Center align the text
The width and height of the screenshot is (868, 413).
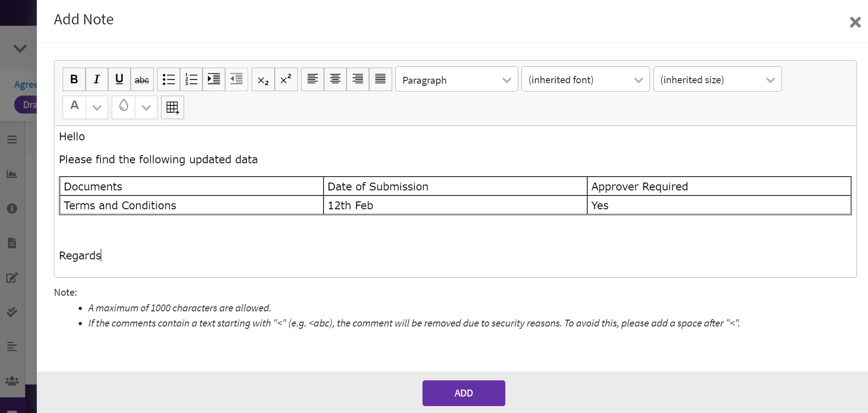click(335, 80)
